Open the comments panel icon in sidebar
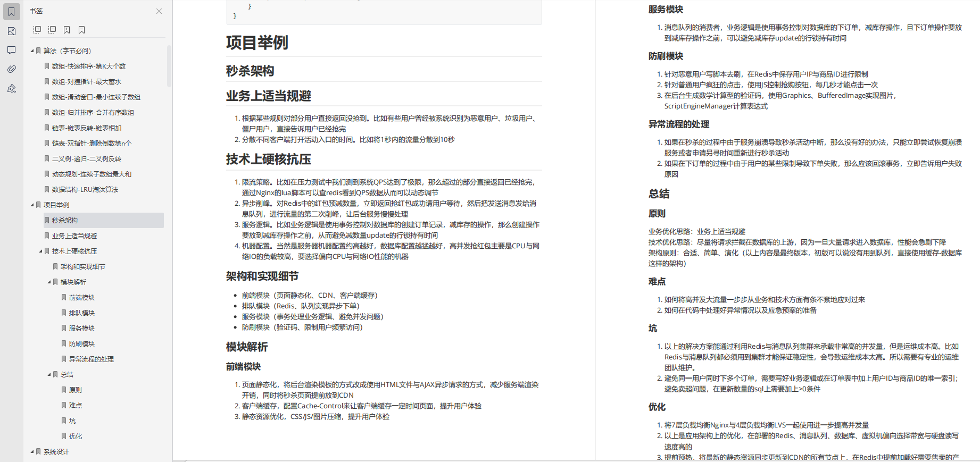980x462 pixels. click(11, 50)
